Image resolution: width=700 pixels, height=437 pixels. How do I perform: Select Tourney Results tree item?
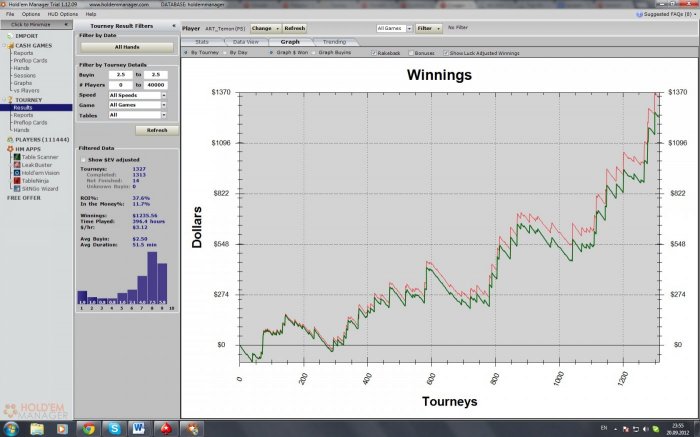(x=36, y=108)
